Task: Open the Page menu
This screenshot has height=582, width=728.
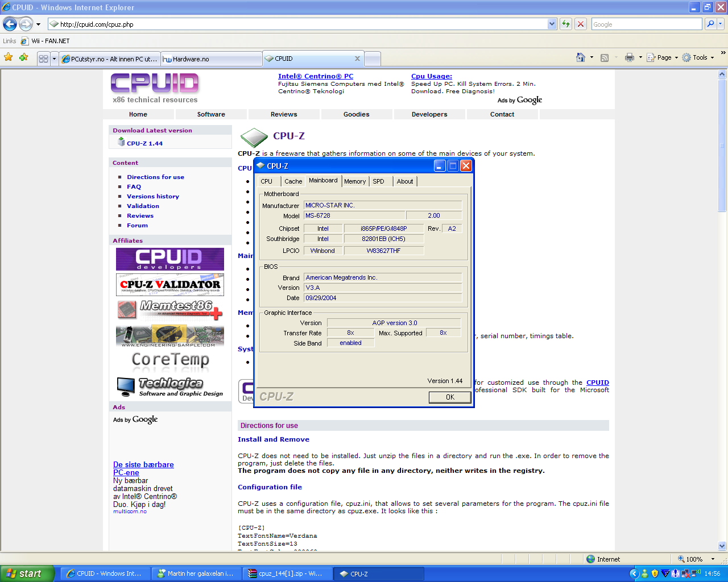Action: [663, 57]
